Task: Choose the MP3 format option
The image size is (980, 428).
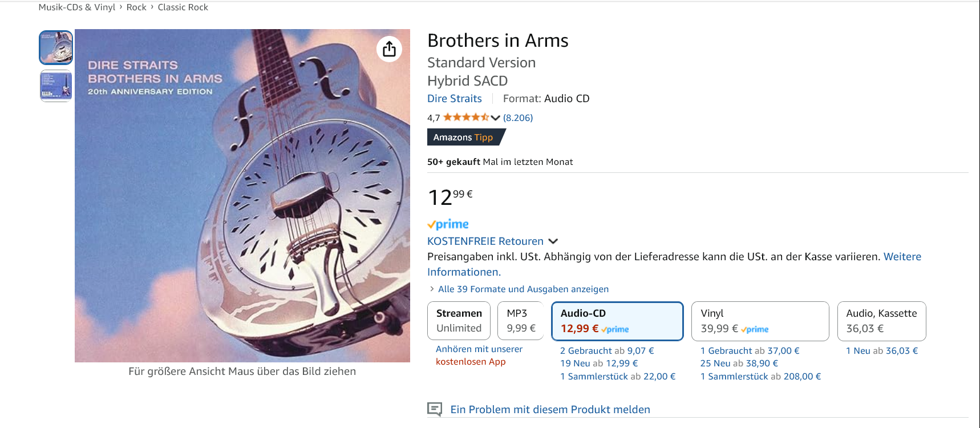Action: (x=521, y=321)
